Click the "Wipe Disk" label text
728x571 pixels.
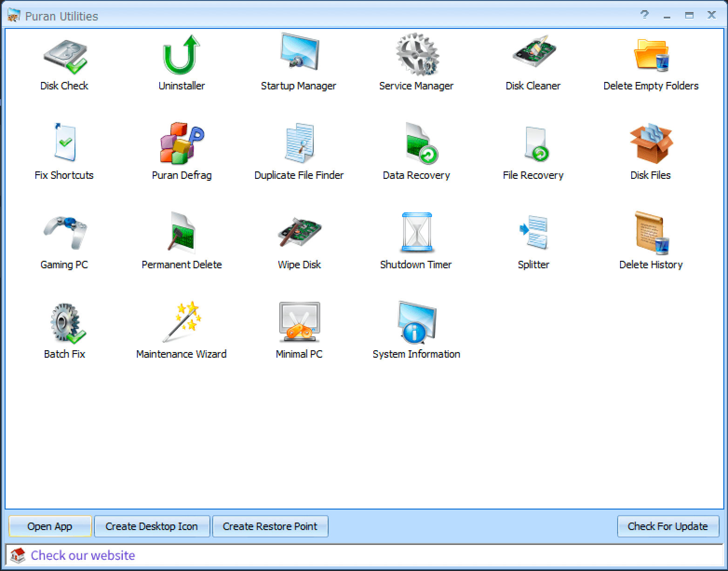pos(299,265)
